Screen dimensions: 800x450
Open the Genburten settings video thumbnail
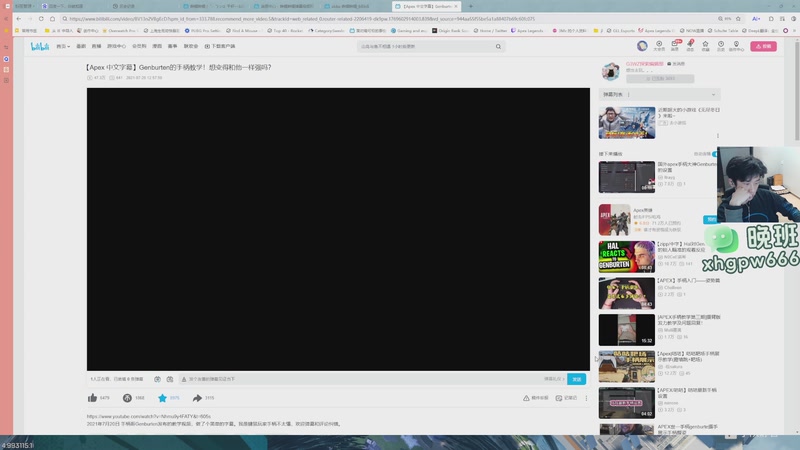[627, 177]
